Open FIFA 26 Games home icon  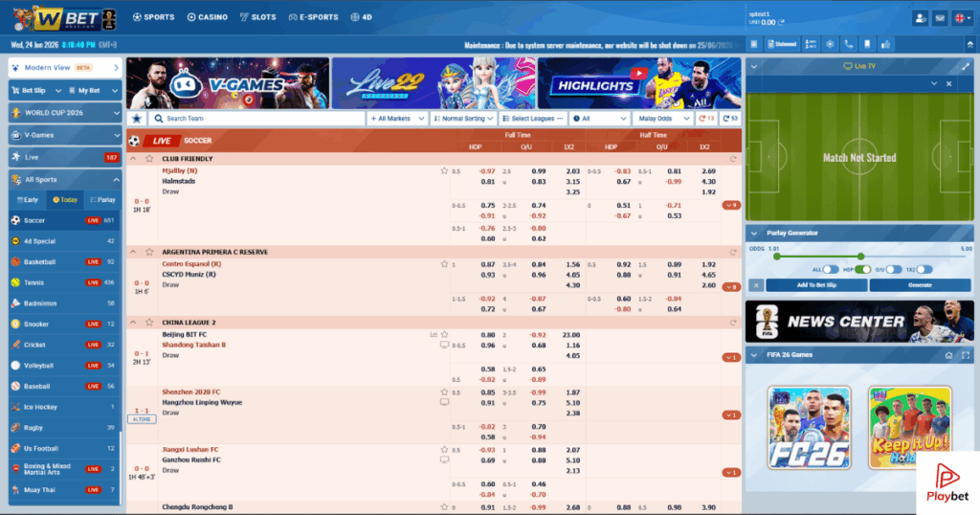tap(948, 355)
